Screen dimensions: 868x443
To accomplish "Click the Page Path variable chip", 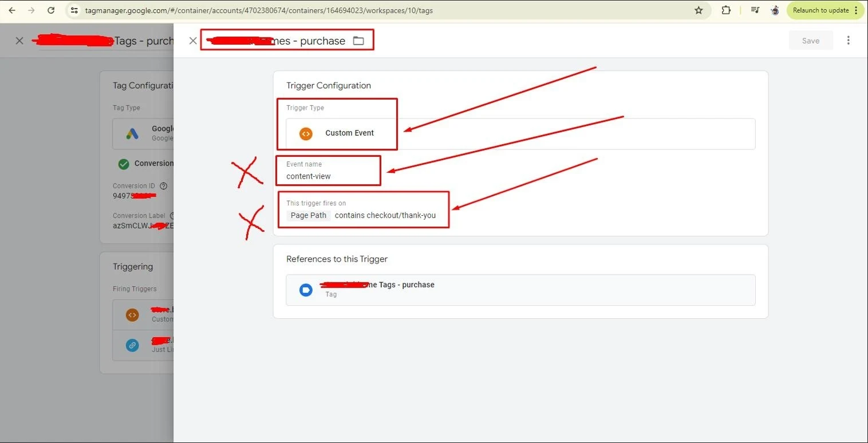I will point(309,215).
